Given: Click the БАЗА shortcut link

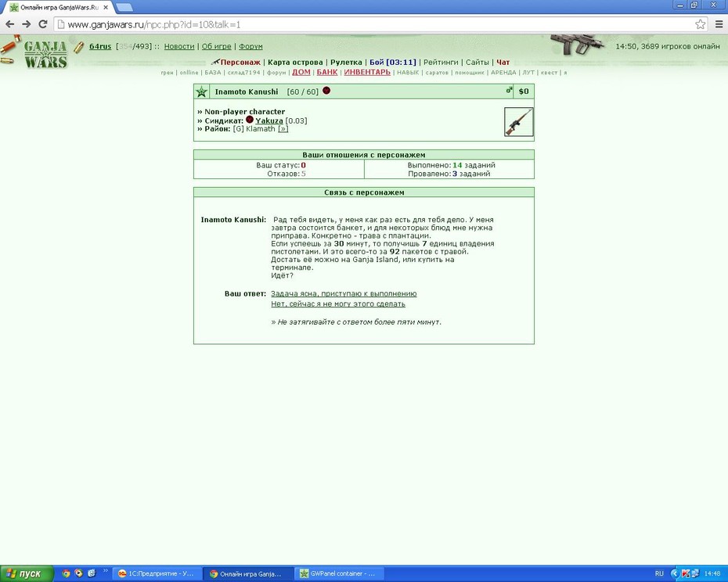Looking at the screenshot, I should coord(213,73).
